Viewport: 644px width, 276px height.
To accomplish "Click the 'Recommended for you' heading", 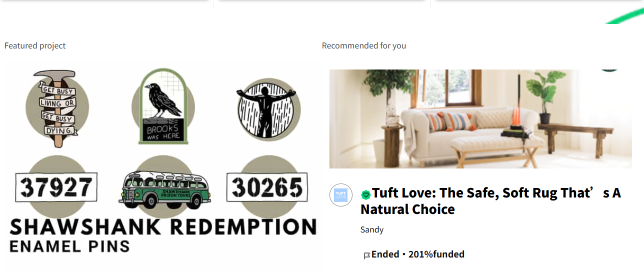I will [364, 45].
